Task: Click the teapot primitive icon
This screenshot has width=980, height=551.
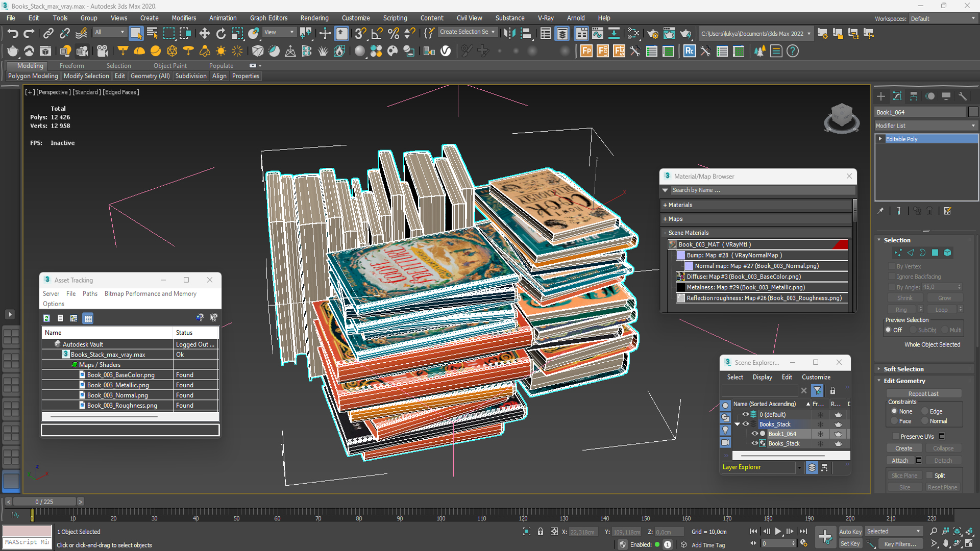Action: click(13, 51)
